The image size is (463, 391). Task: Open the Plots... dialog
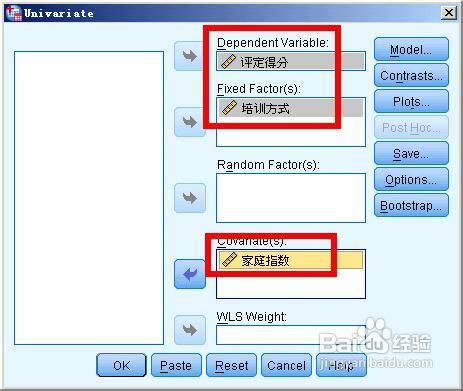(x=411, y=101)
